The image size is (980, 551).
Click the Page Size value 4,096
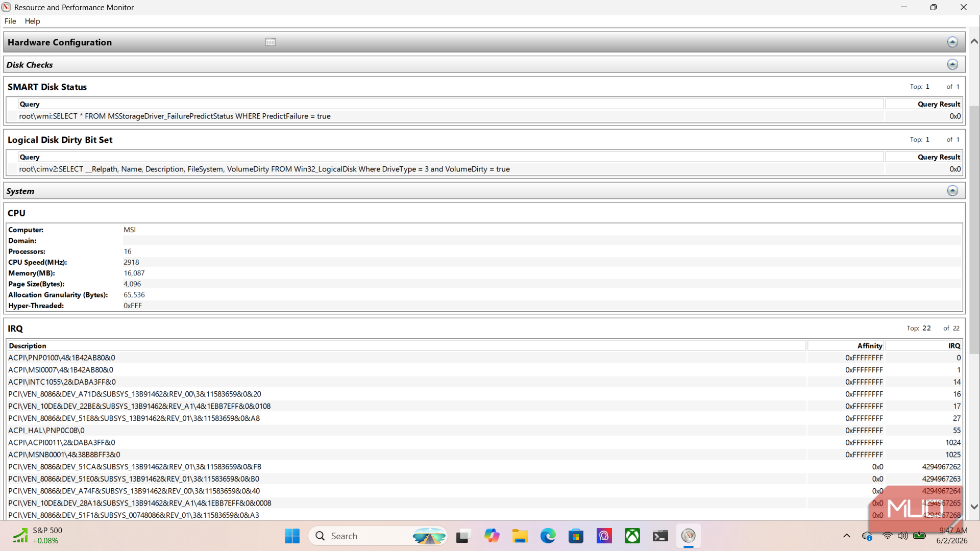click(x=132, y=284)
